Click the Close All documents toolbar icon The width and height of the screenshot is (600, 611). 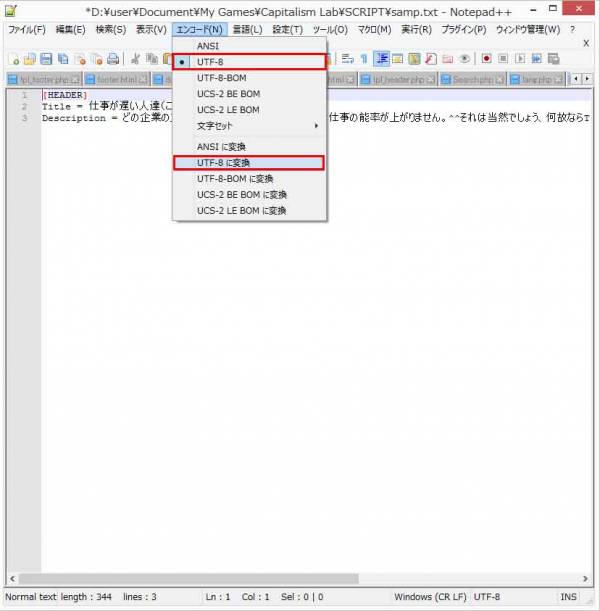[x=97, y=59]
